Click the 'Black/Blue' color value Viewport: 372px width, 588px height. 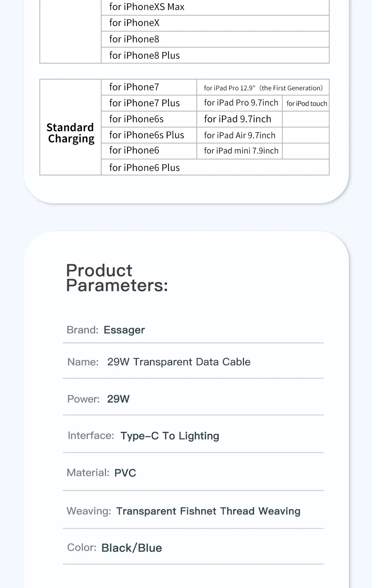[132, 548]
